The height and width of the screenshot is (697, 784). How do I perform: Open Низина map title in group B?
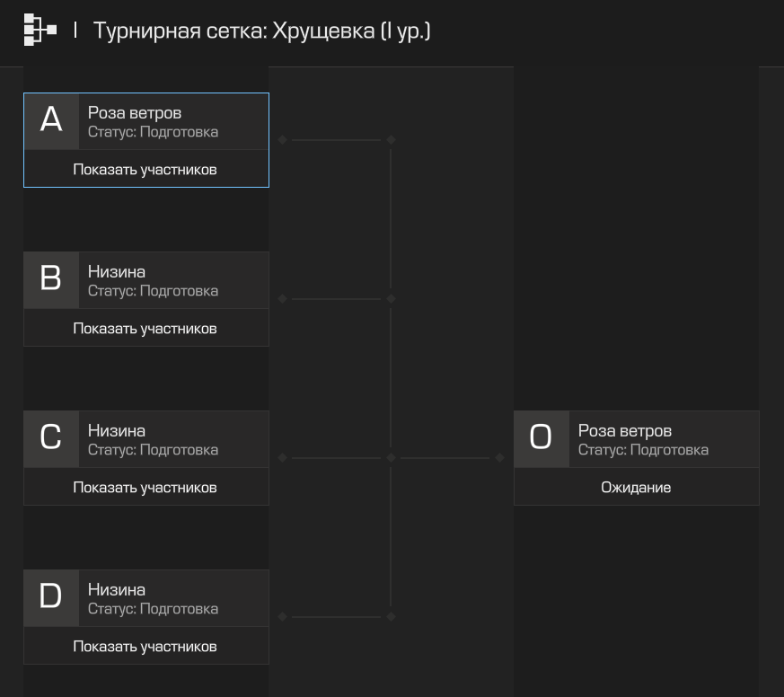117,272
